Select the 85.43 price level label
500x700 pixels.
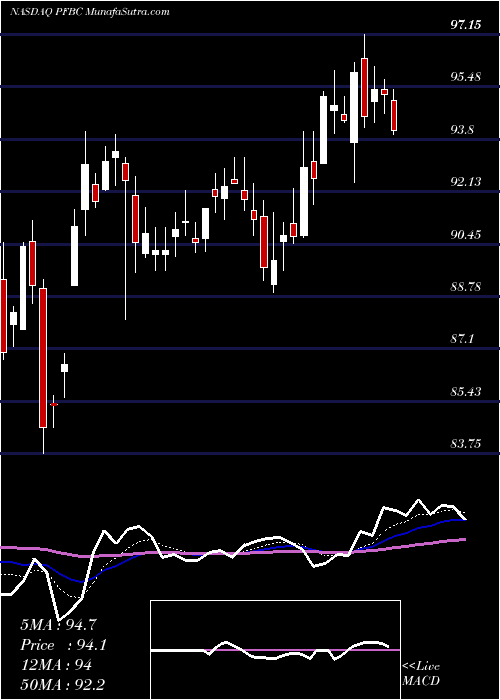466,392
